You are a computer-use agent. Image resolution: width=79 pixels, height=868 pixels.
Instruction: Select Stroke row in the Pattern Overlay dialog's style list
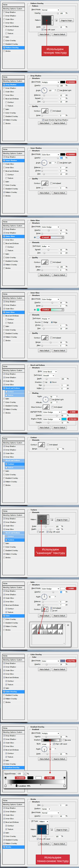pos(14,51)
